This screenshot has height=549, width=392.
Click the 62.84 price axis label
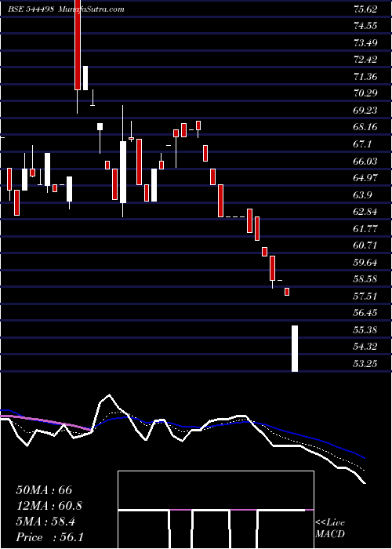pyautogui.click(x=365, y=212)
